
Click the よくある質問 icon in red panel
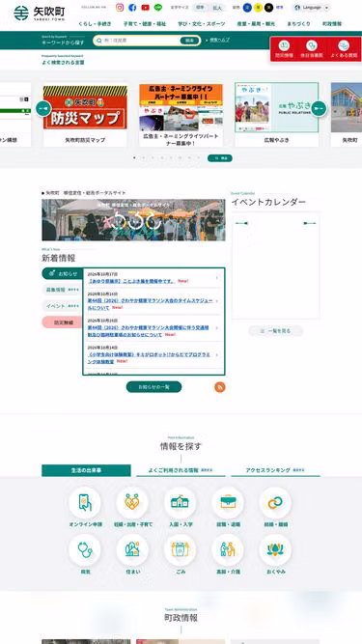pos(344,48)
